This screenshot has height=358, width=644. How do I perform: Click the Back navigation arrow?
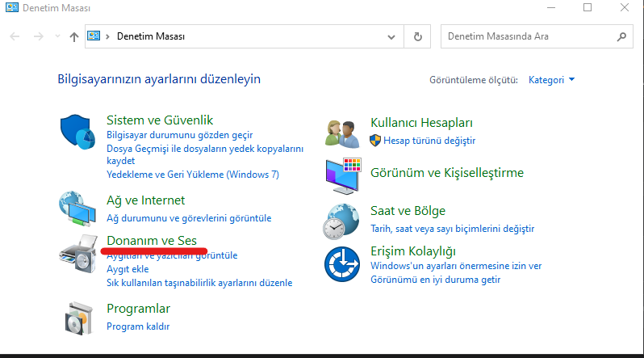coord(15,36)
